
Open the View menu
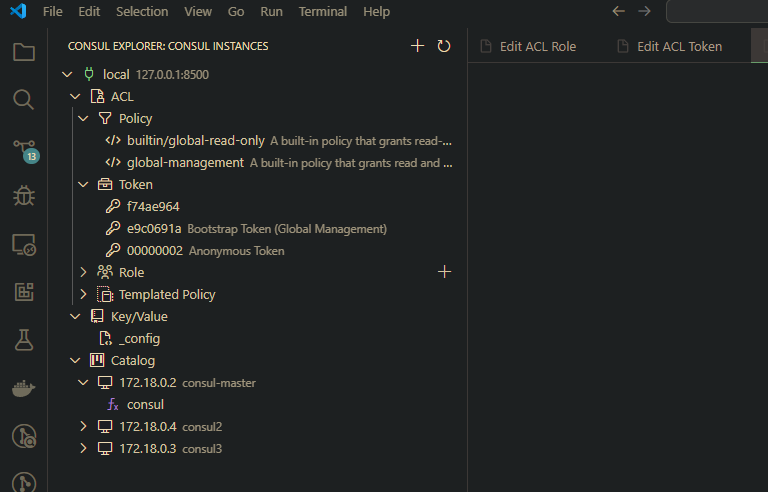(198, 11)
